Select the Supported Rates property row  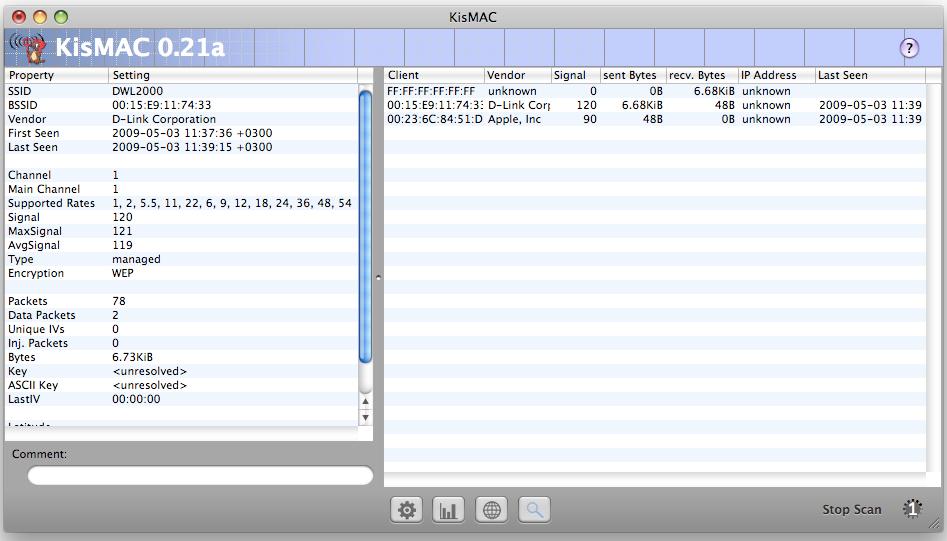tap(181, 203)
